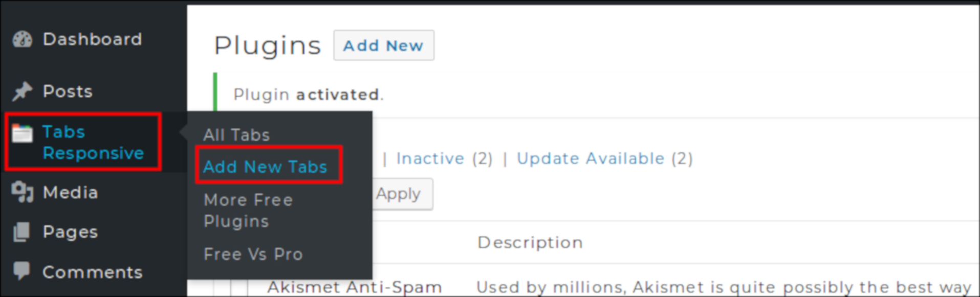Choose Free Vs Pro submenu entry
This screenshot has height=297, width=980.
pyautogui.click(x=253, y=254)
